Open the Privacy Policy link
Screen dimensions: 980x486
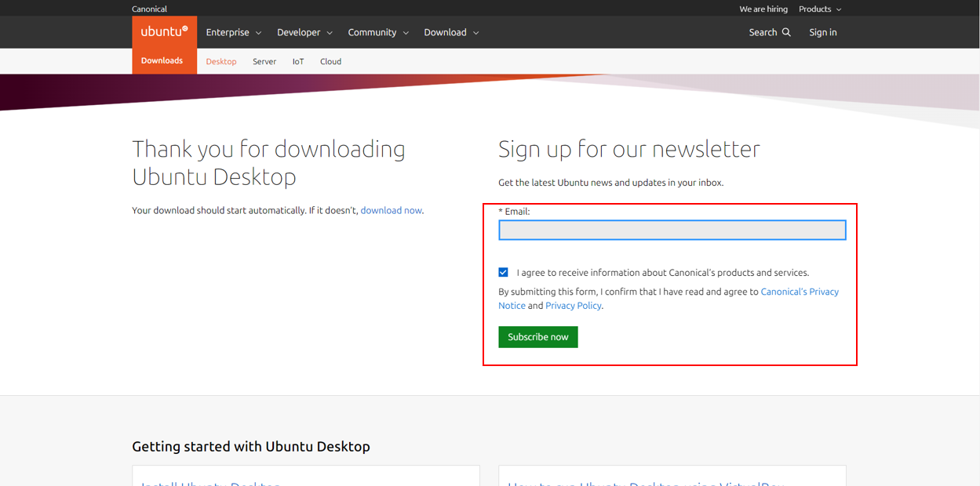(x=574, y=306)
